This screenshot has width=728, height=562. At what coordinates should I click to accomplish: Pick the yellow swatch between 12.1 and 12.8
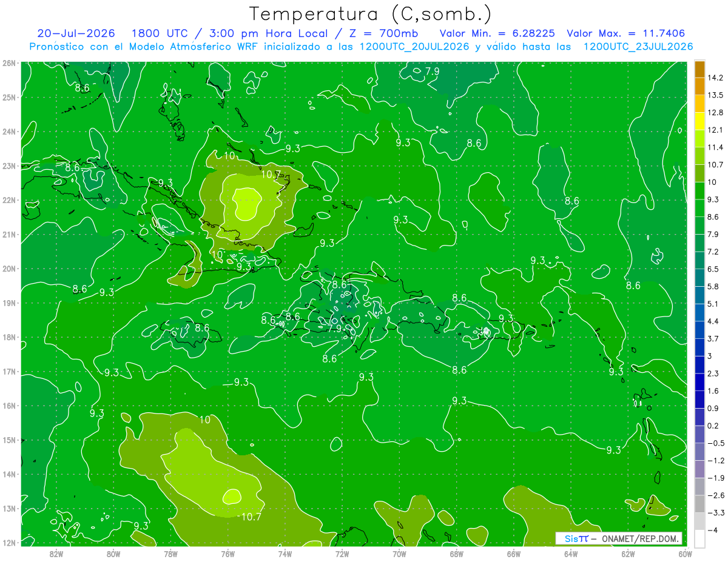click(699, 121)
